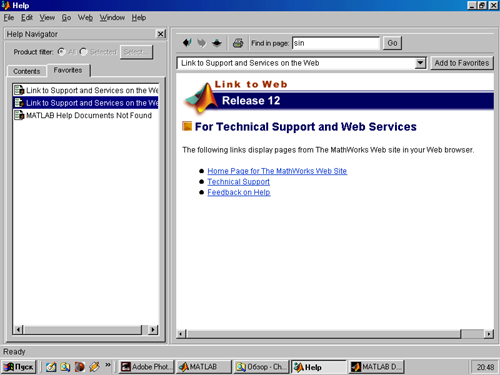Switch to the MATLAB taskbar button
500x375 pixels.
[204, 367]
